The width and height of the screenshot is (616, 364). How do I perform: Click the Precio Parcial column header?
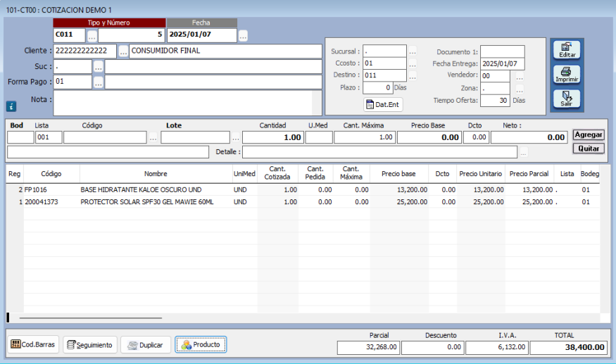click(529, 174)
